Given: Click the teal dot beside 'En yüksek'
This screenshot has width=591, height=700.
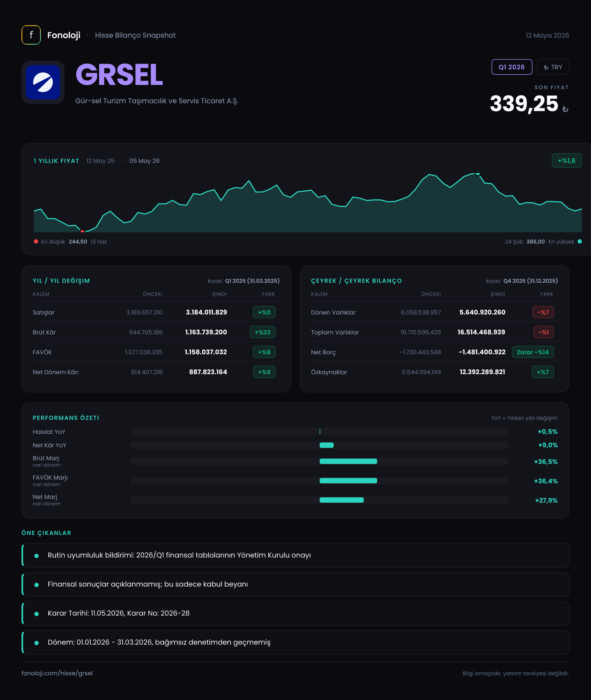Looking at the screenshot, I should point(580,241).
